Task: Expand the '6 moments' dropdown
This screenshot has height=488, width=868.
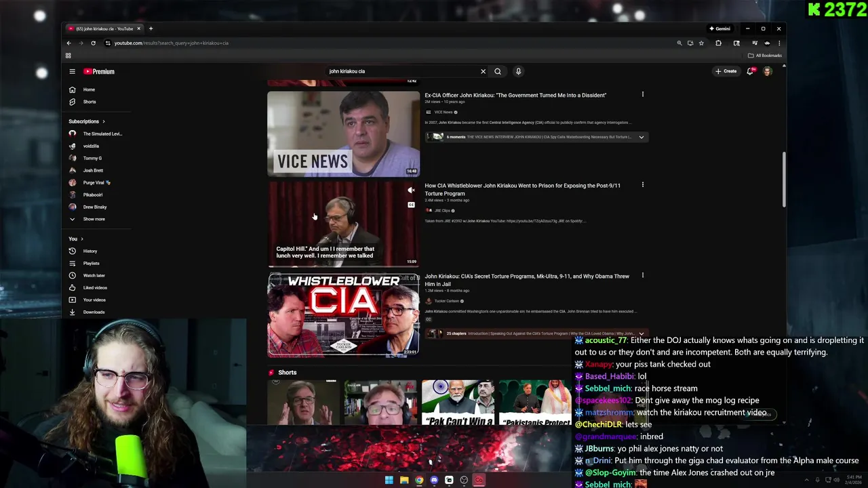Action: click(641, 137)
